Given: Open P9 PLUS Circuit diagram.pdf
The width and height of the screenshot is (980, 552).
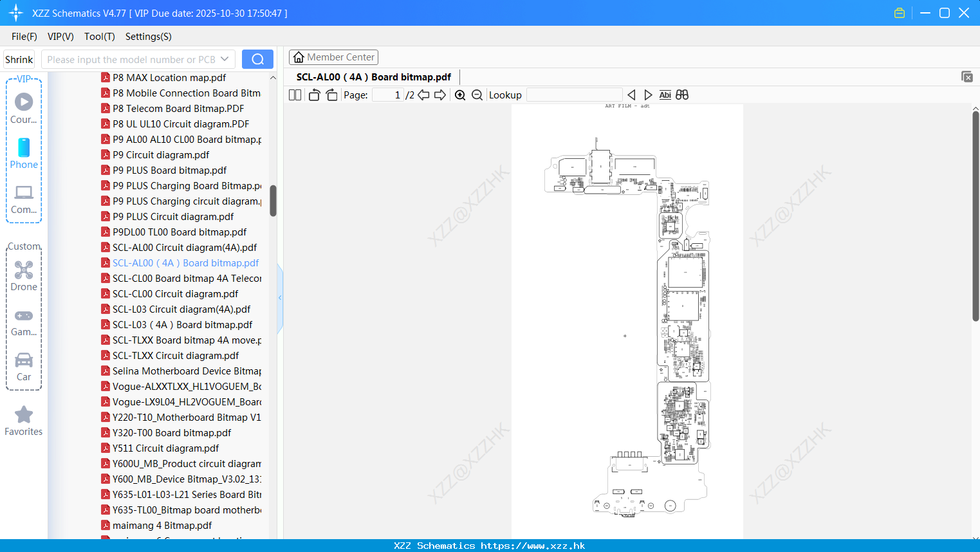Looking at the screenshot, I should tap(173, 217).
